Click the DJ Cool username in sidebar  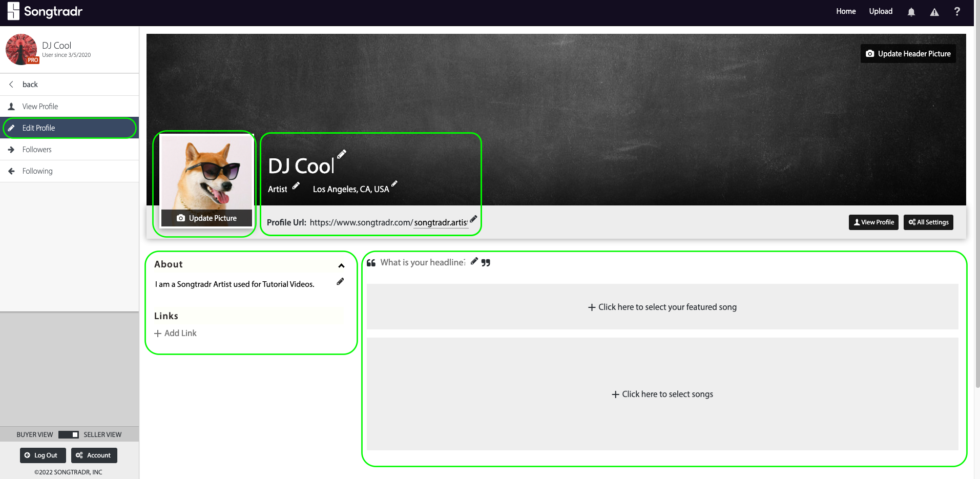56,46
